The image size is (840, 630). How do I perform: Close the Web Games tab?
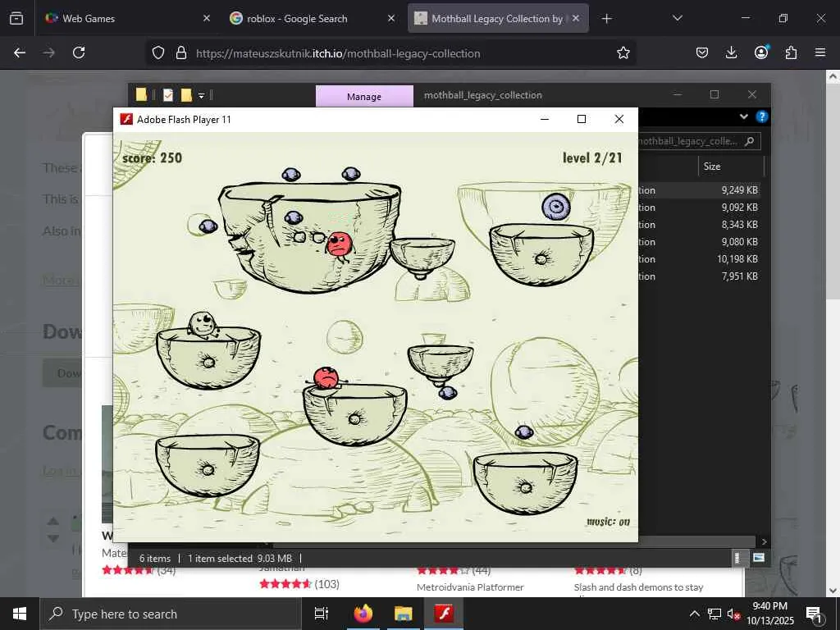point(207,18)
